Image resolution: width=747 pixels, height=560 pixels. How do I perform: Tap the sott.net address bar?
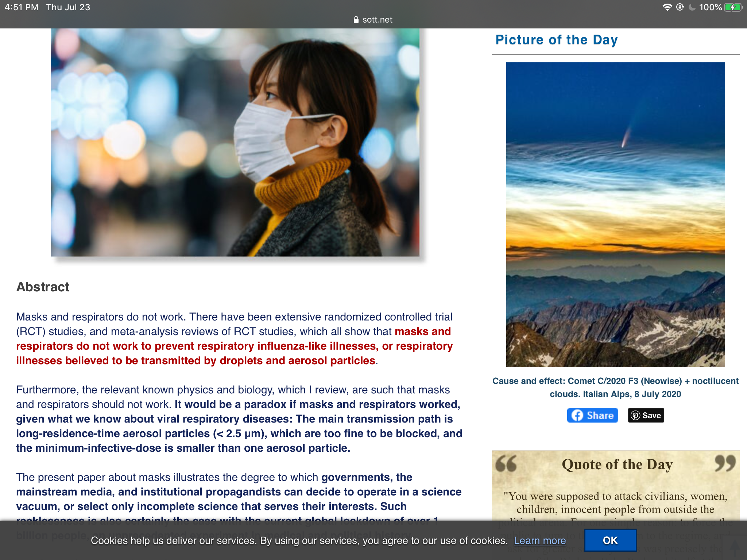pos(373,20)
